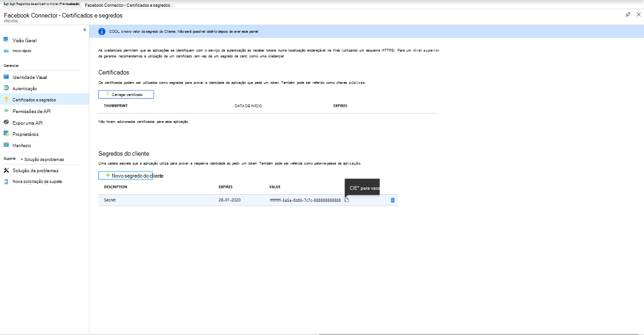Click the green plus icon for new secret
This screenshot has width=644, height=335.
point(108,175)
